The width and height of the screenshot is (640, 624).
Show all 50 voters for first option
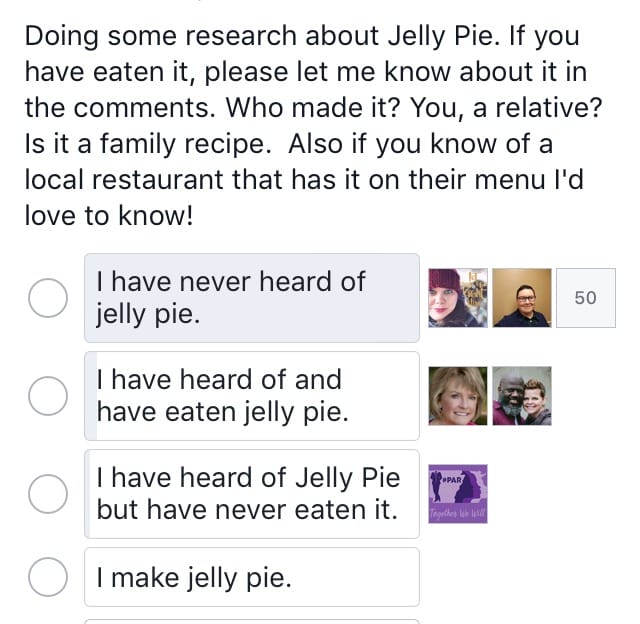[585, 298]
